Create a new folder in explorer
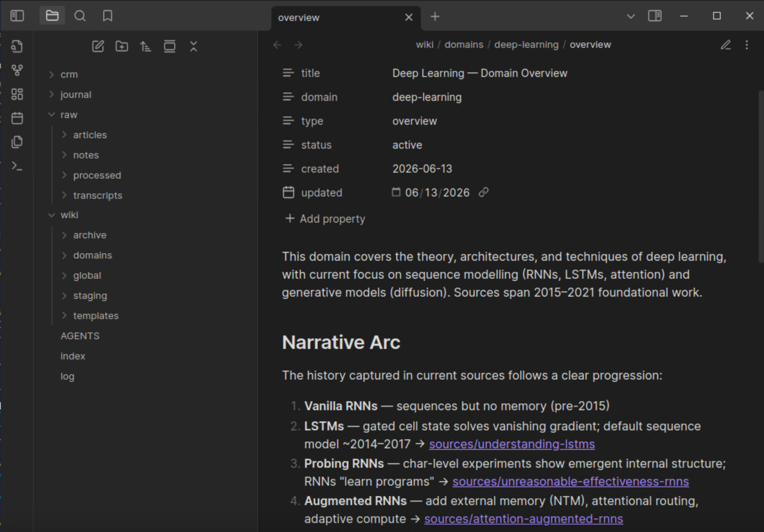 tap(122, 46)
